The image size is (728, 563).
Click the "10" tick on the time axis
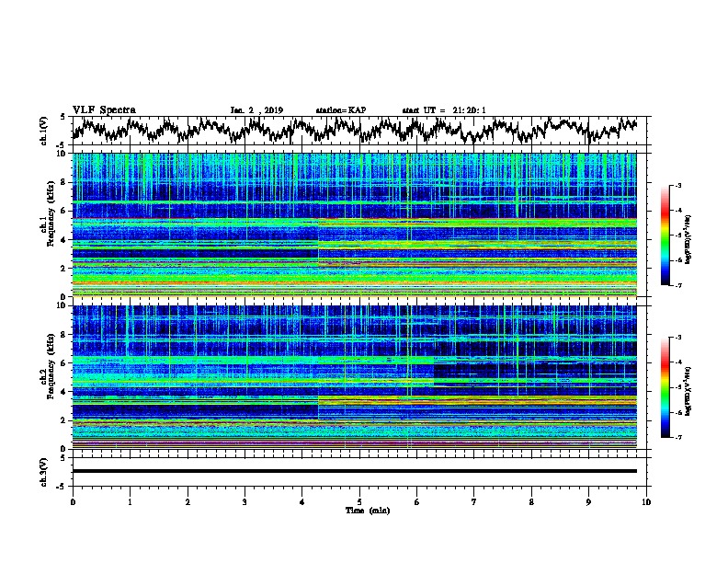pos(646,502)
